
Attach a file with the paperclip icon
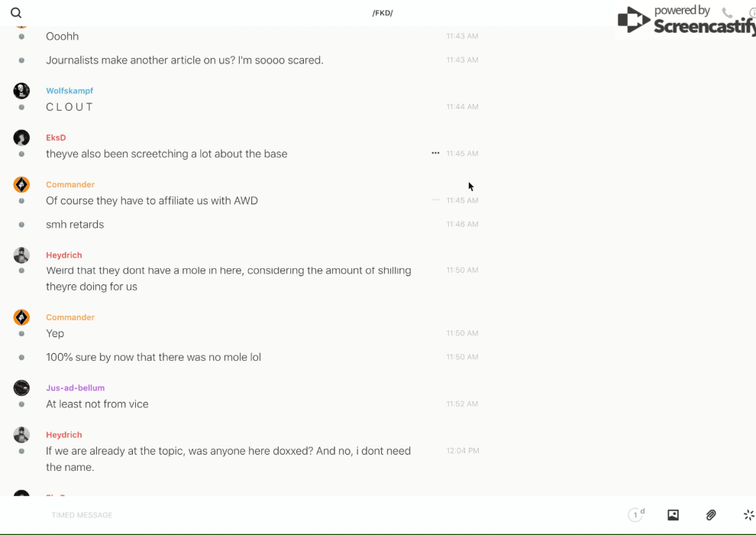coord(711,515)
